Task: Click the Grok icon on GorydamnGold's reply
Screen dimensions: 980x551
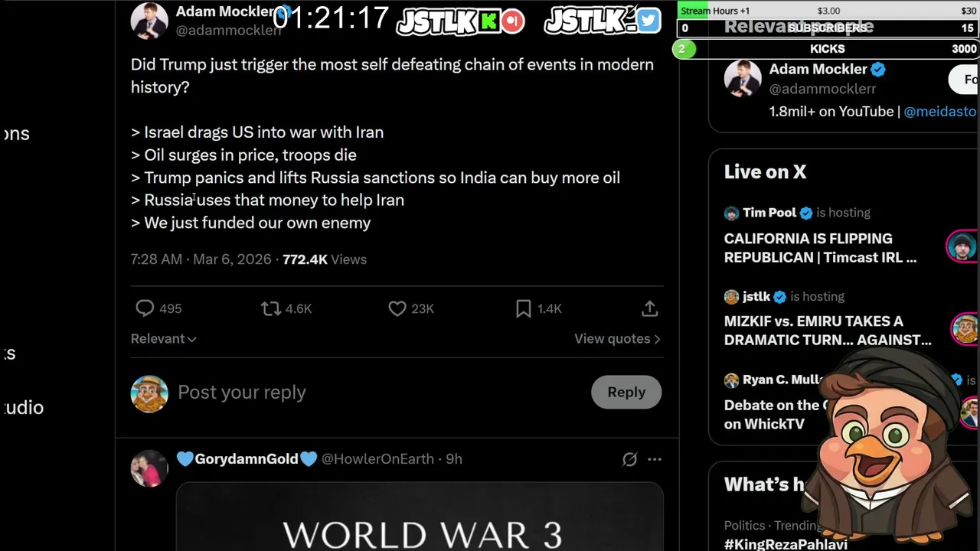Action: [x=629, y=459]
